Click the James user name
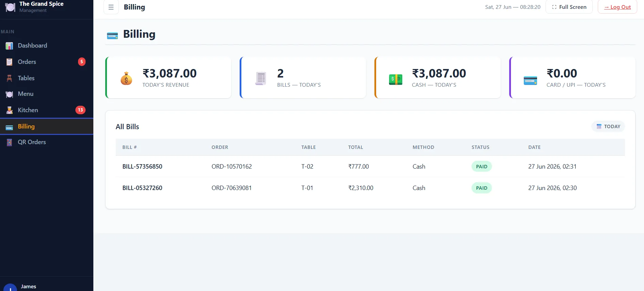Screen dimensions: 644x291 [29, 287]
